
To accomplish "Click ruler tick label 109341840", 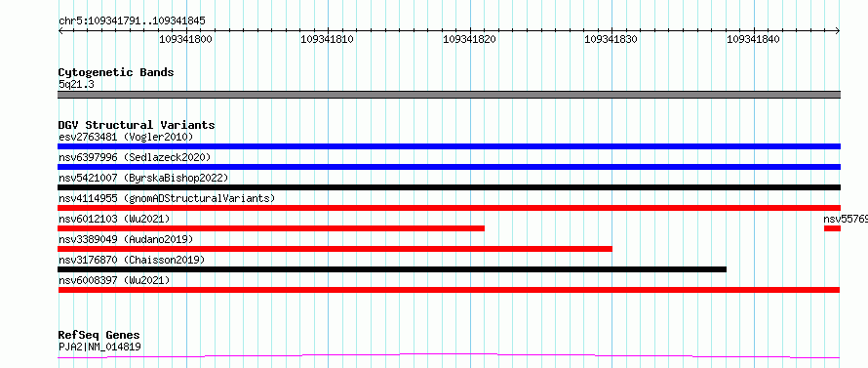I will [x=753, y=39].
